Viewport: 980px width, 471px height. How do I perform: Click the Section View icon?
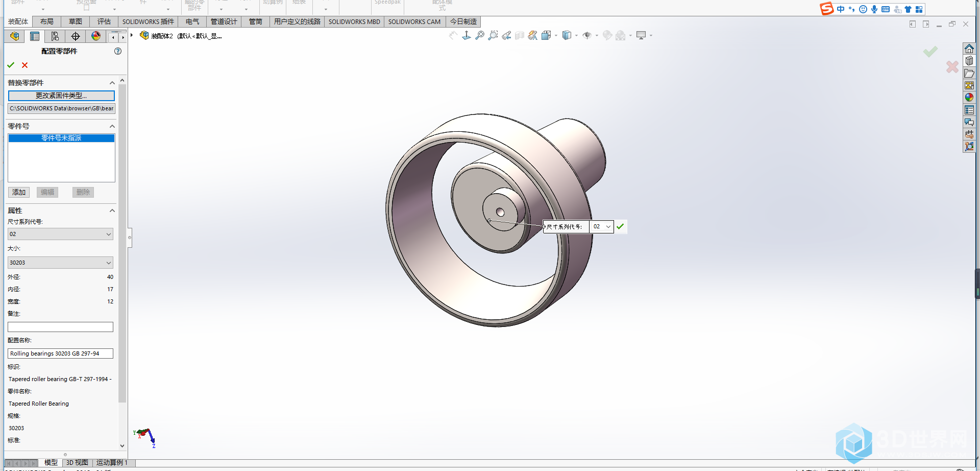pyautogui.click(x=520, y=35)
